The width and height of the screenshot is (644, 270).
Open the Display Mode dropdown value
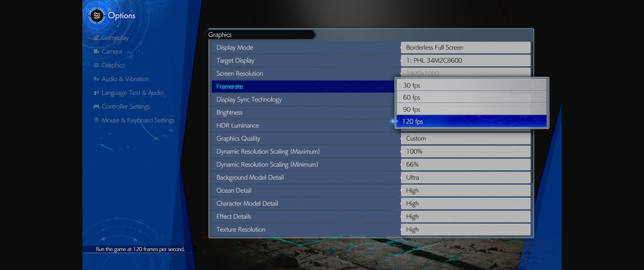tap(465, 47)
